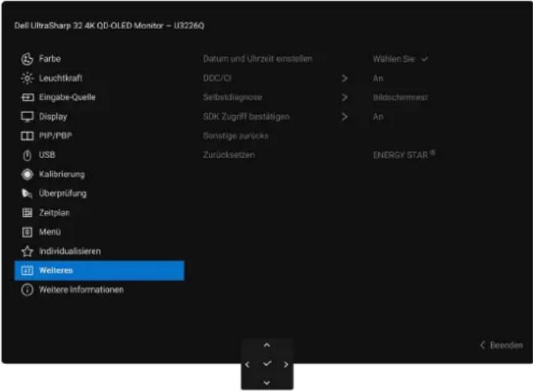Click Wählen Sie with checkmark
Viewport: 533px width, 392px height.
pos(401,59)
